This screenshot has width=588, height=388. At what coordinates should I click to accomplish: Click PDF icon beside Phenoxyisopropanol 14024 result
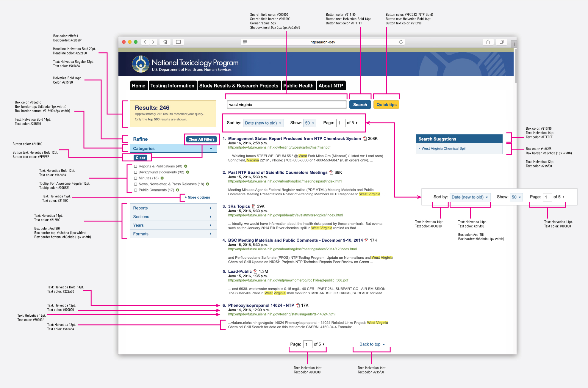coord(298,305)
